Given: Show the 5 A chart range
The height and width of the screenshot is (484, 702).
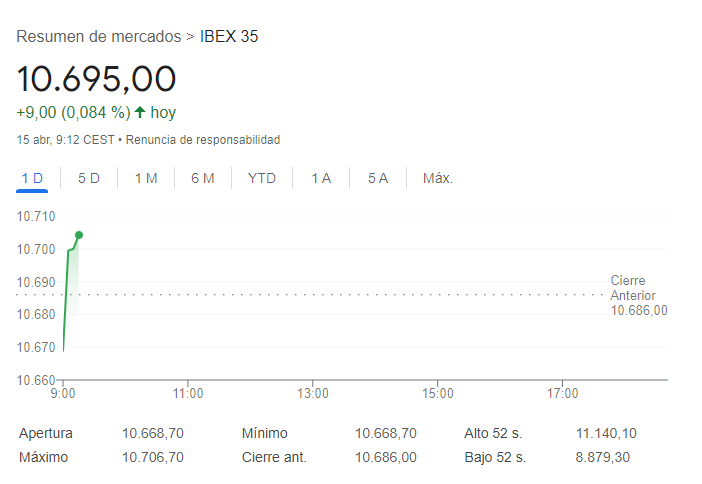Looking at the screenshot, I should coord(377,178).
